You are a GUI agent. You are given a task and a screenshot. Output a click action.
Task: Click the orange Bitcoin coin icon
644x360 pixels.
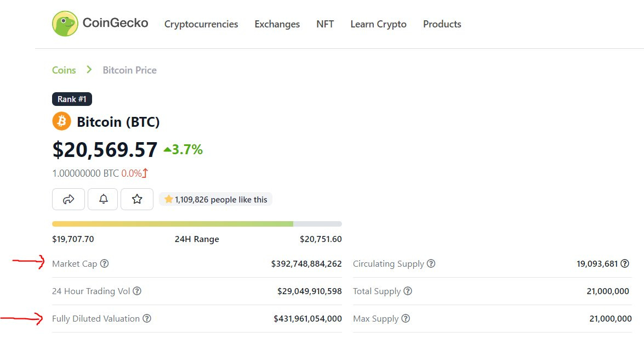61,121
